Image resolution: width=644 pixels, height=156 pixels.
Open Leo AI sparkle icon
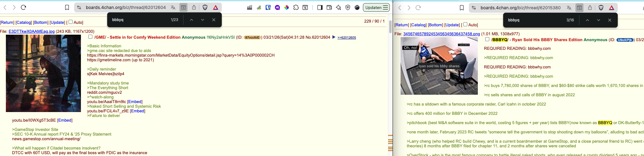(x=339, y=7)
